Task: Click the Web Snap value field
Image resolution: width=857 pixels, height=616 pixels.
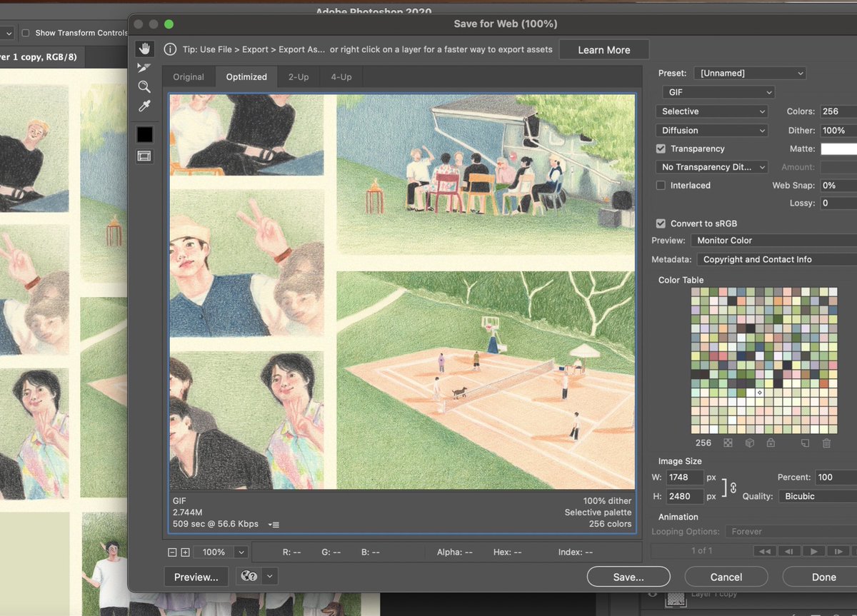Action: point(838,186)
